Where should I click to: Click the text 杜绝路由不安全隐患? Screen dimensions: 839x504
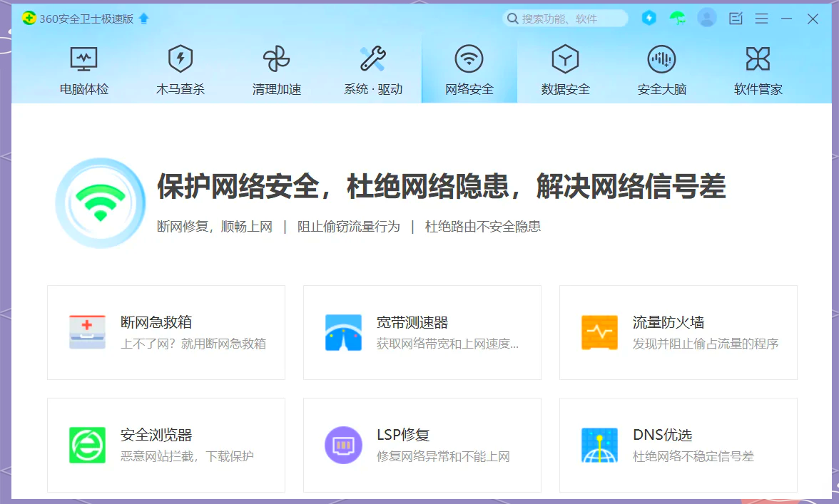(x=482, y=227)
